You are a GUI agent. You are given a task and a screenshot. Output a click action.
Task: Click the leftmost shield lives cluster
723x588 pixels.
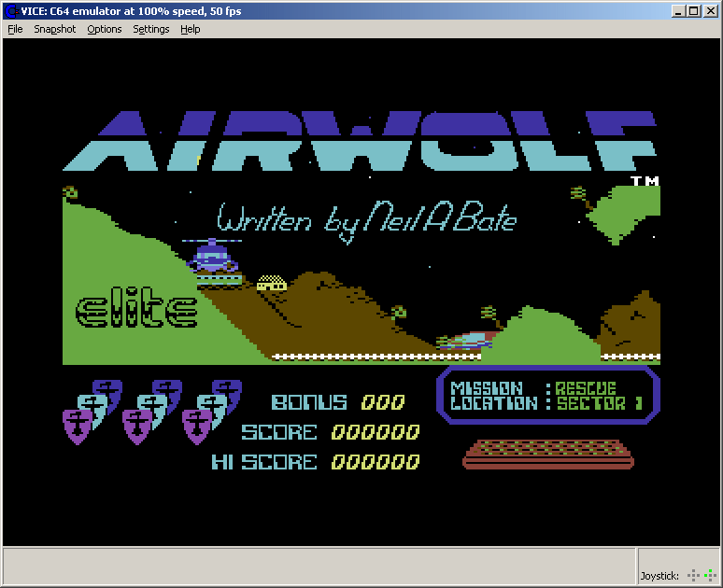92,412
